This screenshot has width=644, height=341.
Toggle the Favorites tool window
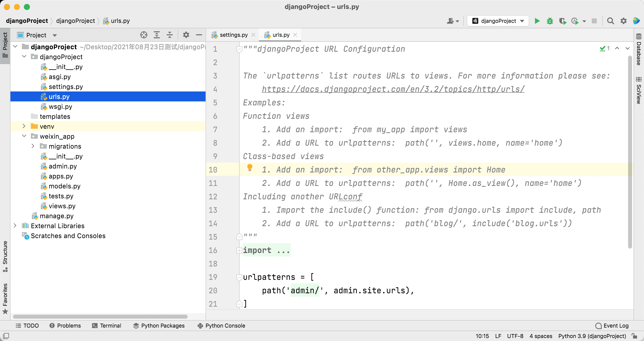pos(5,298)
